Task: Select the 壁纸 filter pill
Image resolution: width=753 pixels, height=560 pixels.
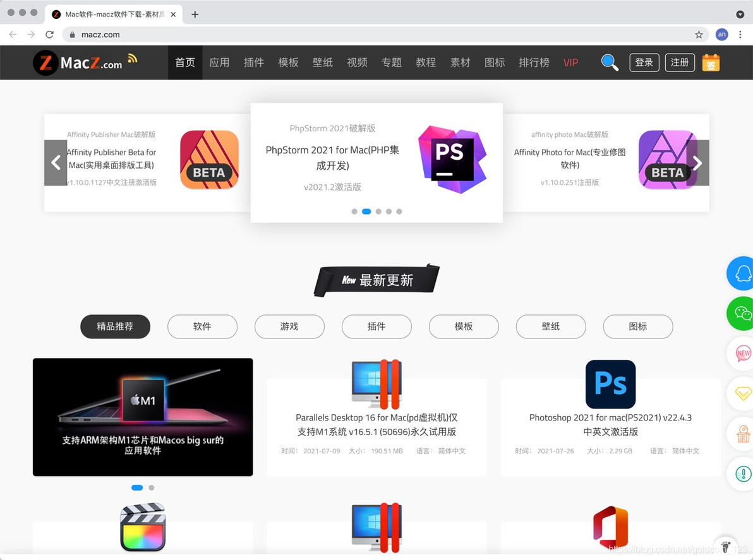Action: click(551, 326)
